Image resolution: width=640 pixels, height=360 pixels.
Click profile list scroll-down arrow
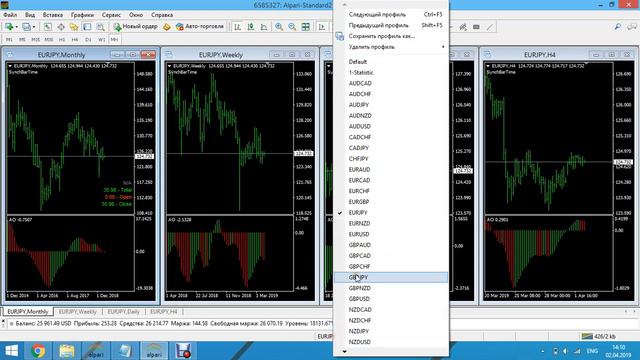tap(344, 351)
